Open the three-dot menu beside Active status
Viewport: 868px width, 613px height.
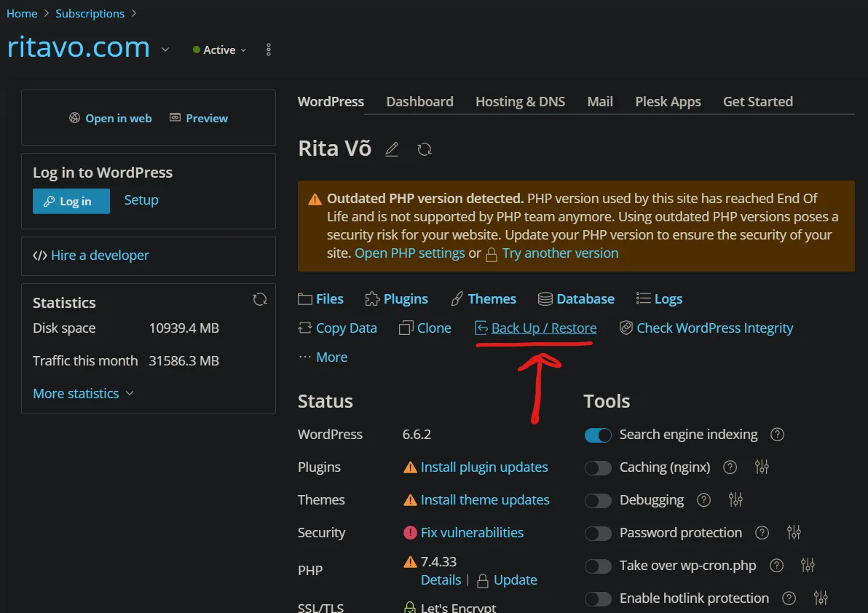point(269,50)
